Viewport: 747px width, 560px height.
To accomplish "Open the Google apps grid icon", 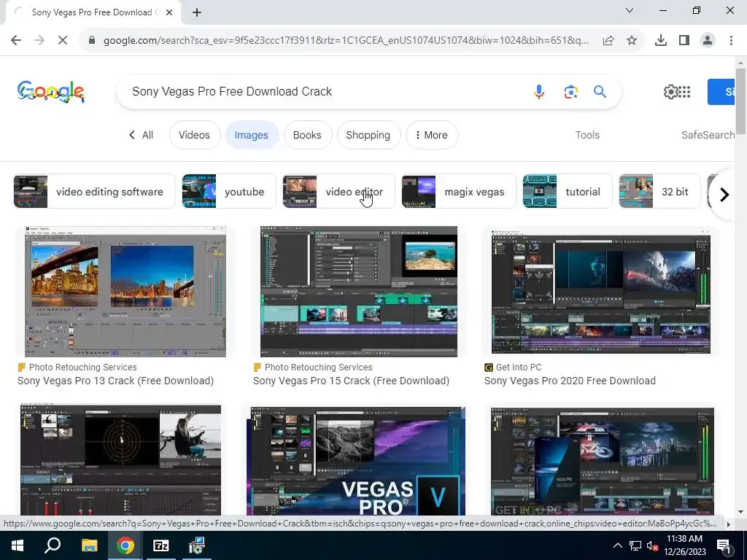I will pyautogui.click(x=684, y=91).
